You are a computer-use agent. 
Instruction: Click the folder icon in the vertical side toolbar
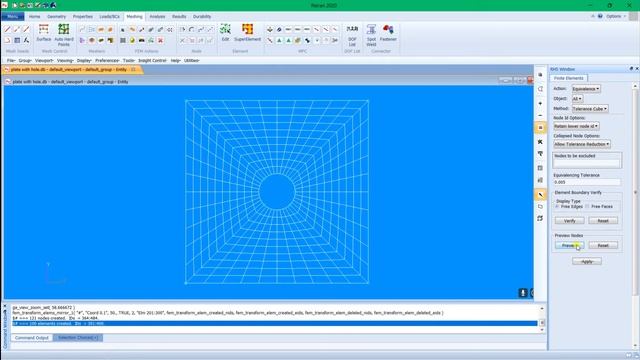pos(540,207)
